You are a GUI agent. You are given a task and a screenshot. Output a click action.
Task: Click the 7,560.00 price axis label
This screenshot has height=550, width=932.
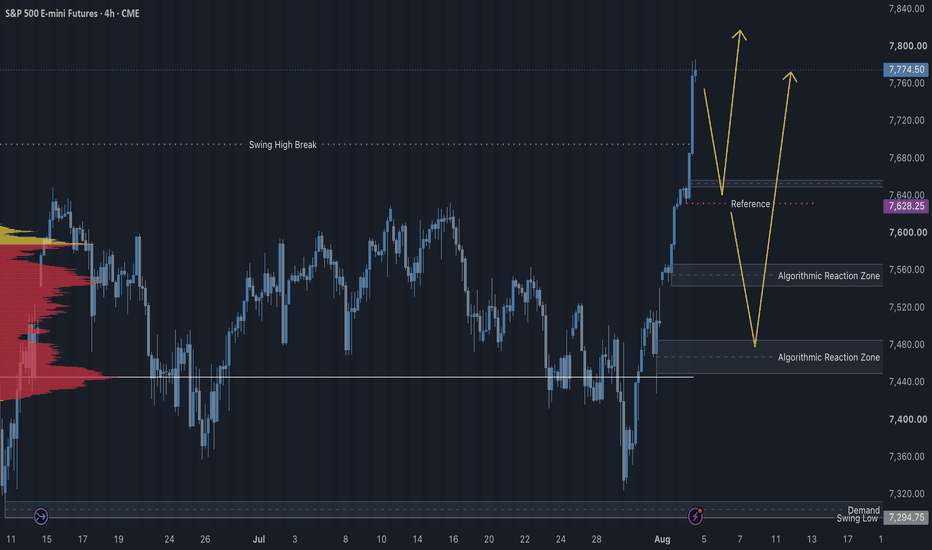pyautogui.click(x=908, y=270)
